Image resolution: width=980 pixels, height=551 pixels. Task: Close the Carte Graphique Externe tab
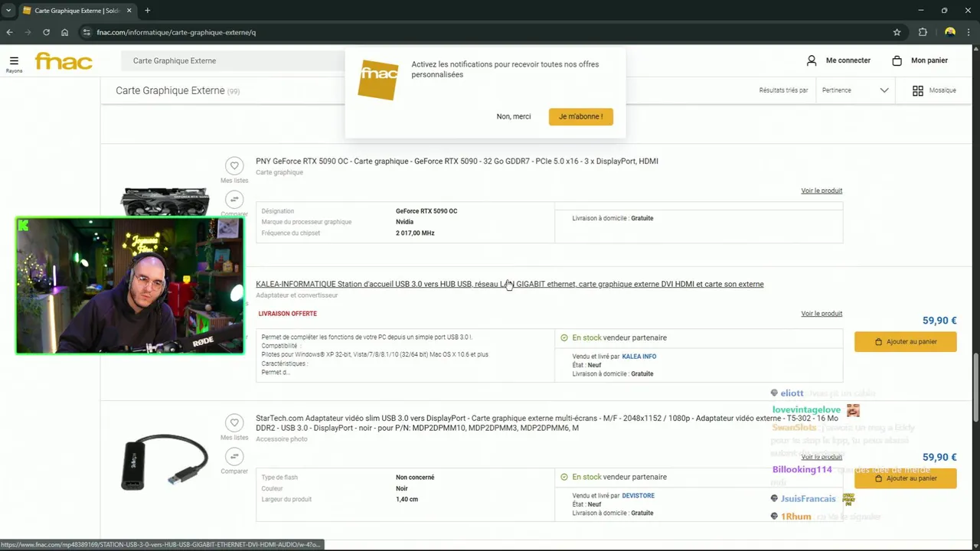(x=128, y=11)
